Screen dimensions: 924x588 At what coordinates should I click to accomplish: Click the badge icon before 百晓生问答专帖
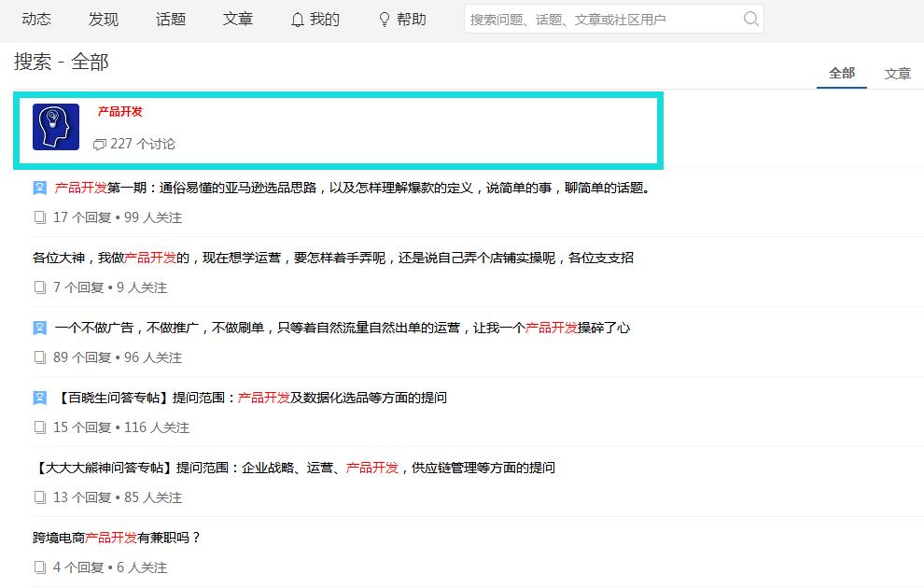click(39, 398)
